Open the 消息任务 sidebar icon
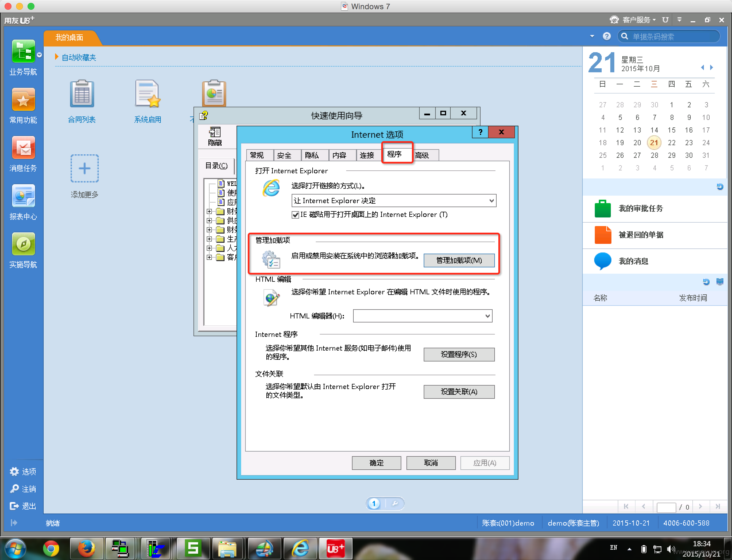 [x=23, y=148]
